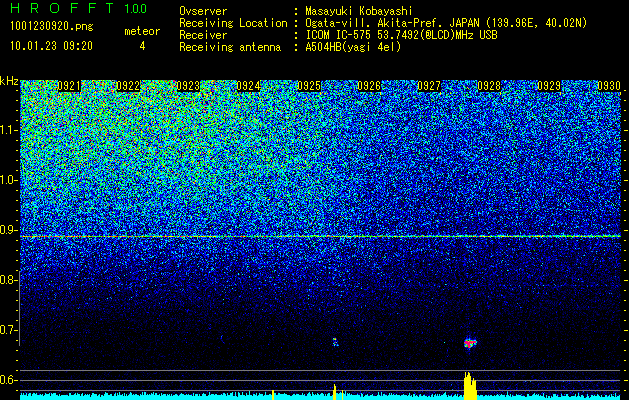Click the 1.0 kHz axis label
The image size is (629, 400).
click(x=9, y=180)
